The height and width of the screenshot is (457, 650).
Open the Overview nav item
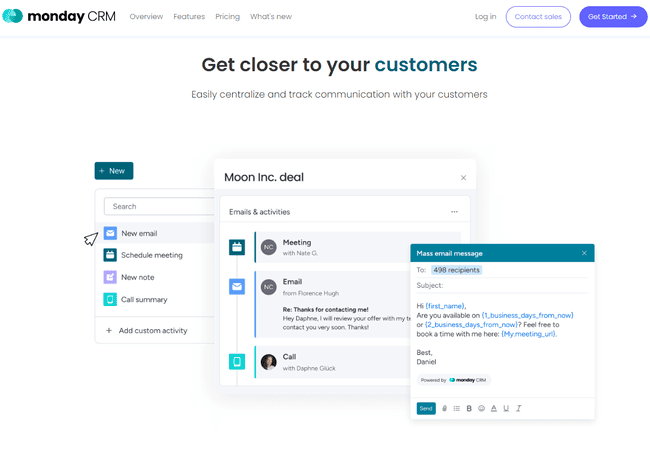(x=146, y=17)
